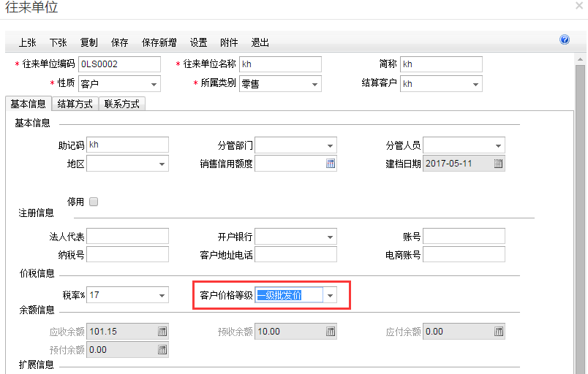The height and width of the screenshot is (374, 588).
Task: Click the 保存 toolbar button
Action: [x=119, y=43]
